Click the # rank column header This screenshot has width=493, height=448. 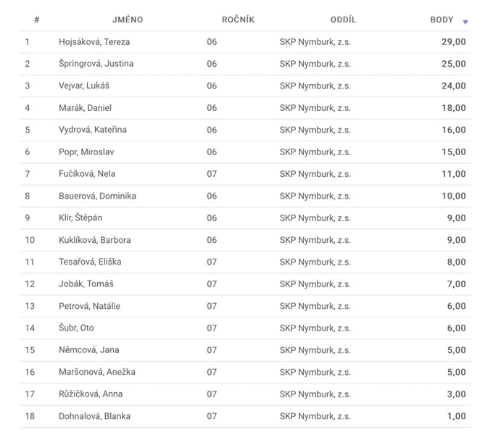37,20
